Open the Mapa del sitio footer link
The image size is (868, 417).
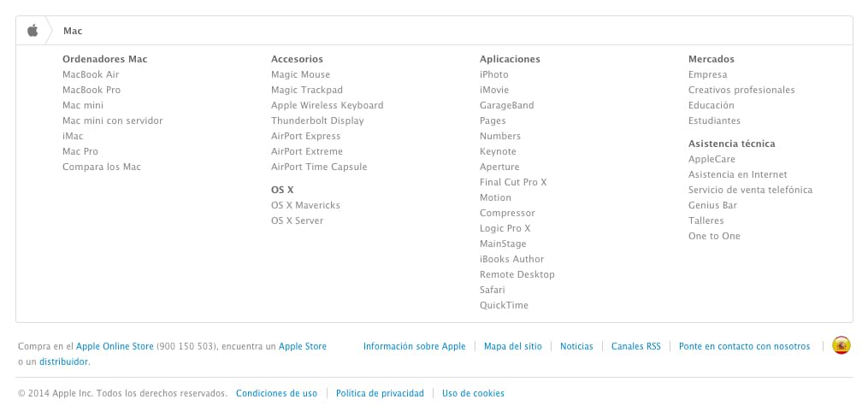pos(512,346)
